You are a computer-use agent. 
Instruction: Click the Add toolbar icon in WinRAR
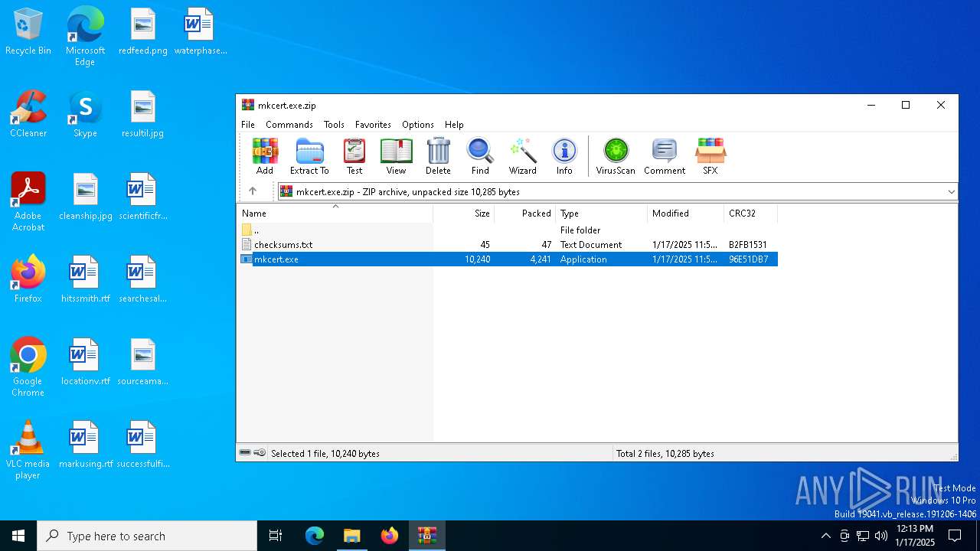tap(265, 157)
